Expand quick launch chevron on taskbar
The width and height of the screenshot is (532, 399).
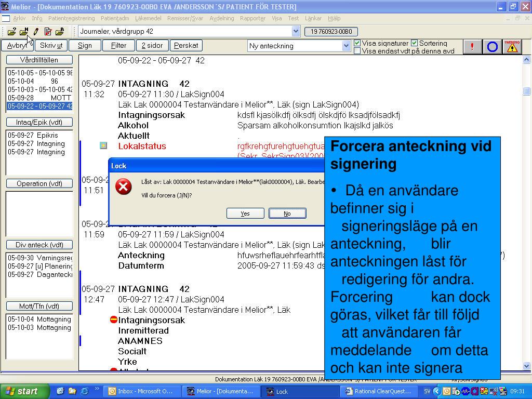pyautogui.click(x=97, y=389)
